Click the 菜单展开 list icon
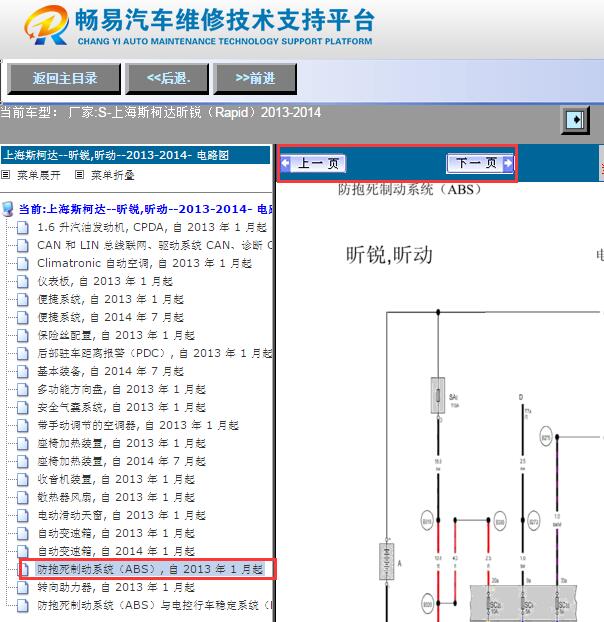Image resolution: width=604 pixels, height=622 pixels. point(6,175)
